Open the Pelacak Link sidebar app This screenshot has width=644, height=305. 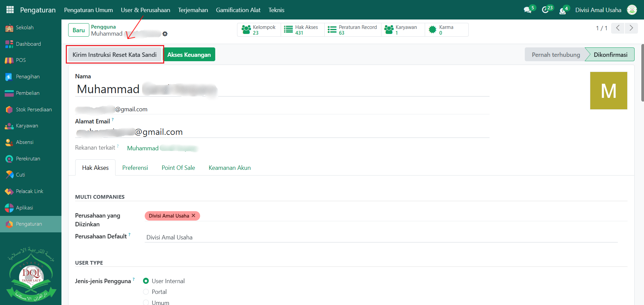30,191
